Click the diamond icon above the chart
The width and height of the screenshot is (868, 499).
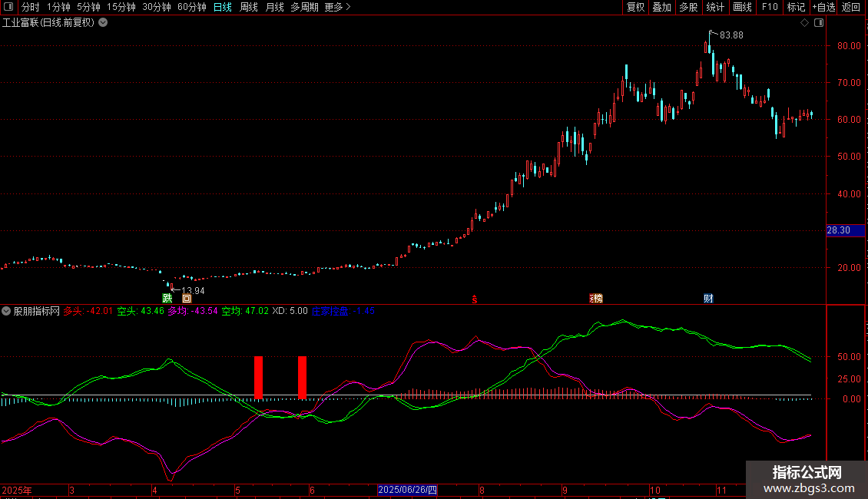804,23
